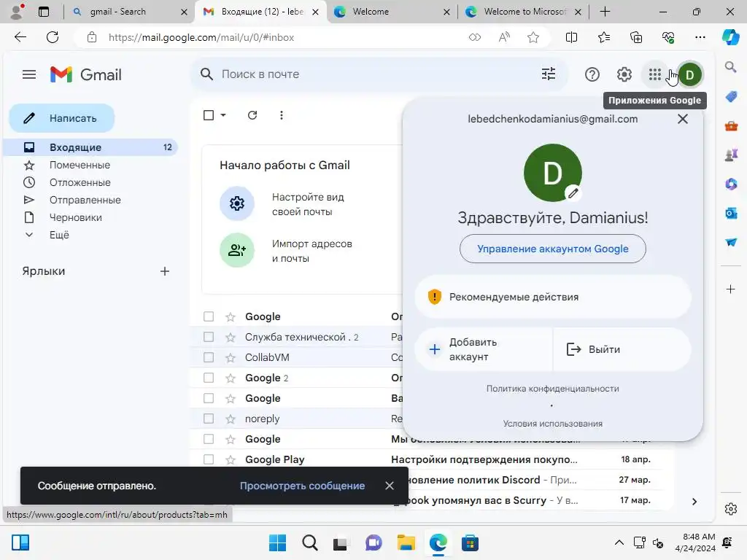Click the 'Написать' compose button
This screenshot has width=747, height=560.
62,118
